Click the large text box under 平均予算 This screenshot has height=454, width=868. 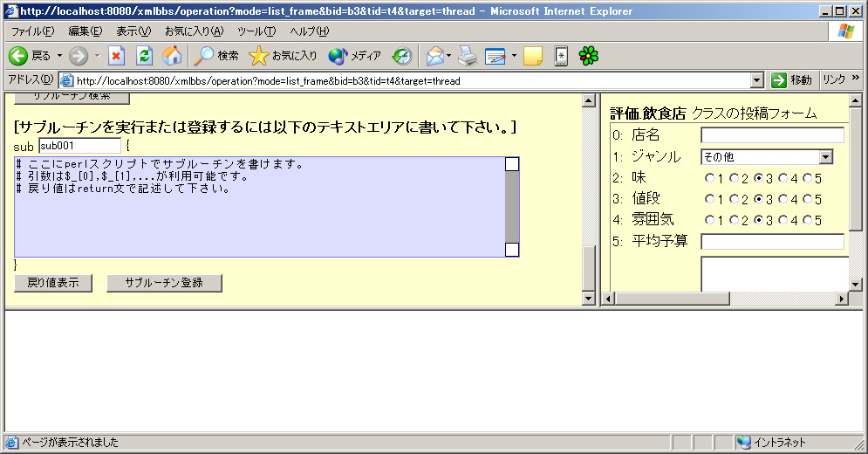tap(775, 274)
